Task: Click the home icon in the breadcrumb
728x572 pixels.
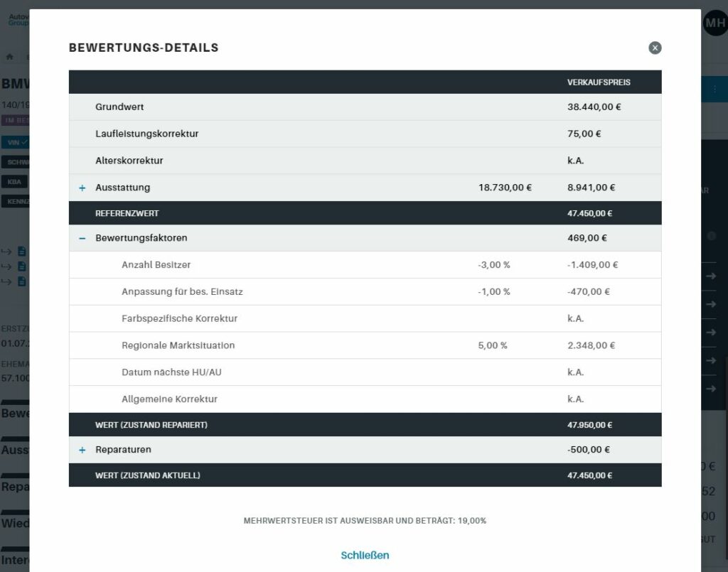Action: click(10, 57)
